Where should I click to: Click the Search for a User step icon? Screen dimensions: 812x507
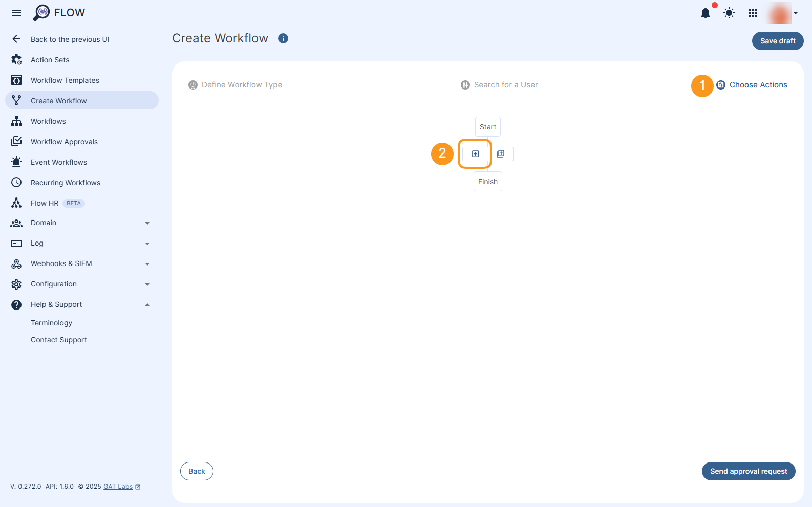point(465,85)
